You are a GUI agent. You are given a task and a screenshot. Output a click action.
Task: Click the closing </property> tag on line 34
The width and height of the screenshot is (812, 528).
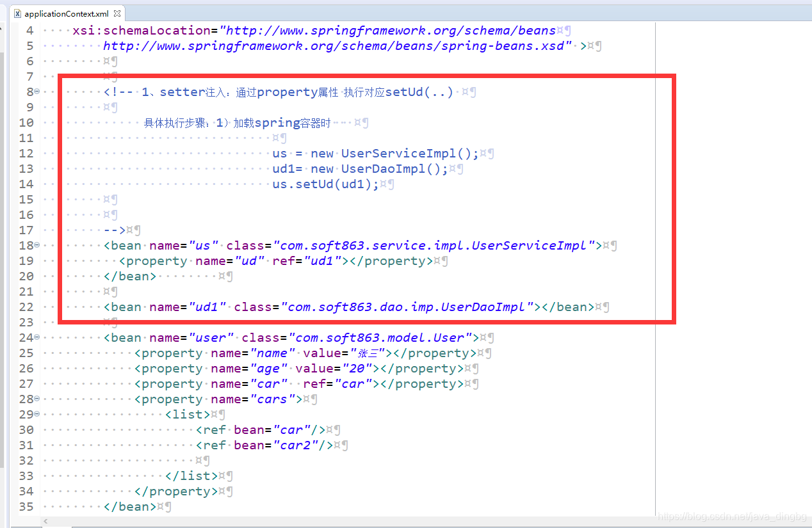click(176, 492)
